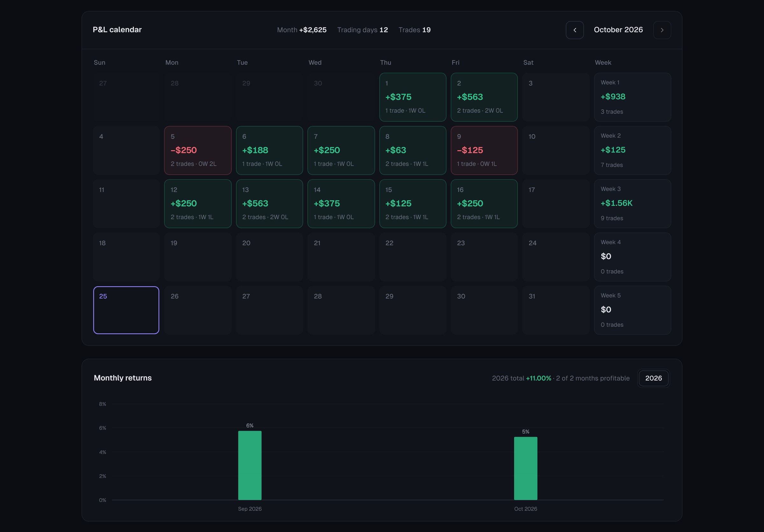Select October 14 day showing +$375
Screen dimensions: 764x532
(341, 204)
